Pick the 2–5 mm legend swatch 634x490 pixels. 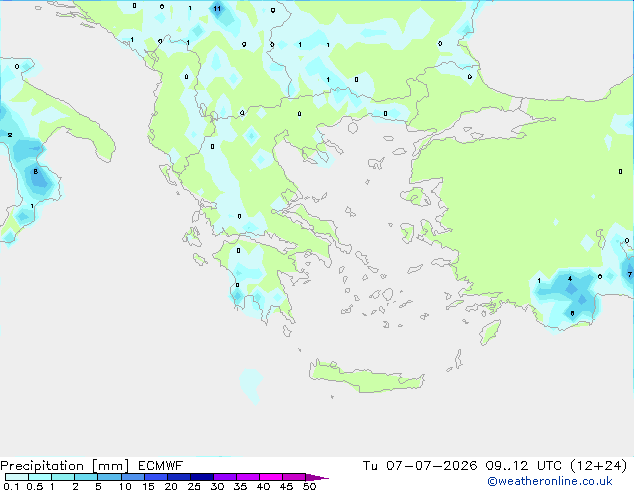point(86,477)
